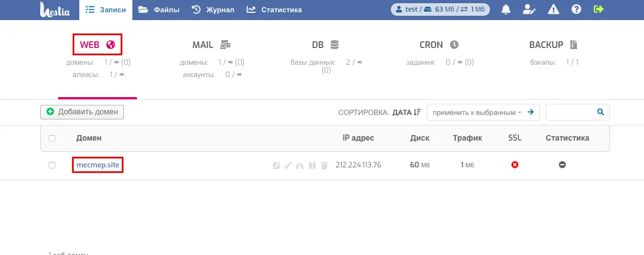Select the mecmep.site row checkbox
This screenshot has width=644, height=255.
point(52,165)
